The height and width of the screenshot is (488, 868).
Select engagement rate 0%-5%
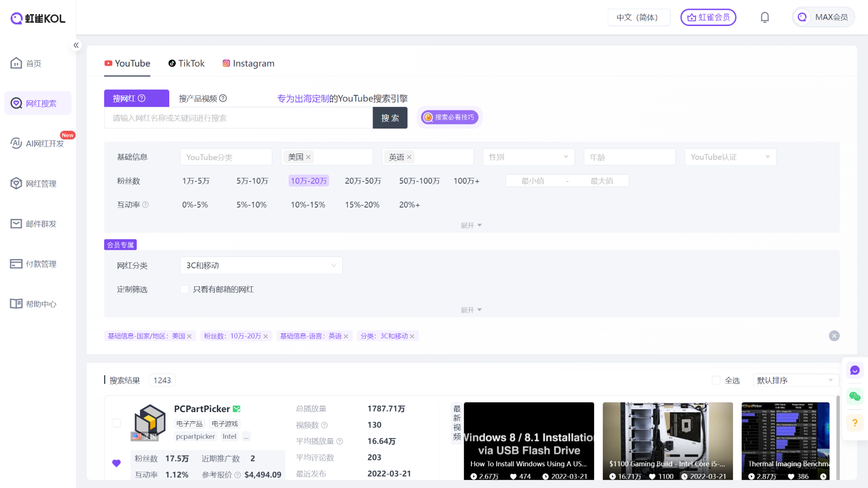tap(195, 204)
